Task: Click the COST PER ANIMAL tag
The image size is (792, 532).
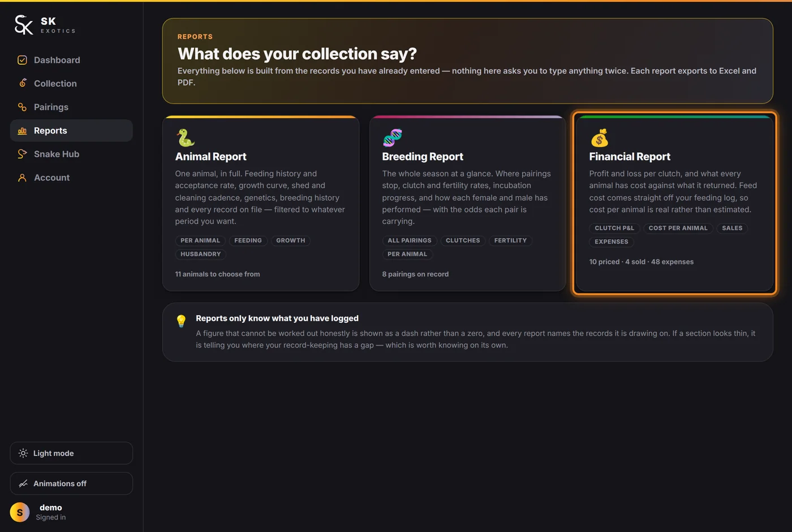Action: tap(678, 228)
